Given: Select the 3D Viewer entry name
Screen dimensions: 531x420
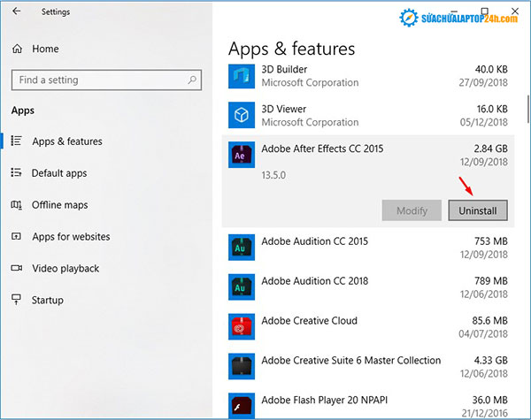Looking at the screenshot, I should (284, 109).
